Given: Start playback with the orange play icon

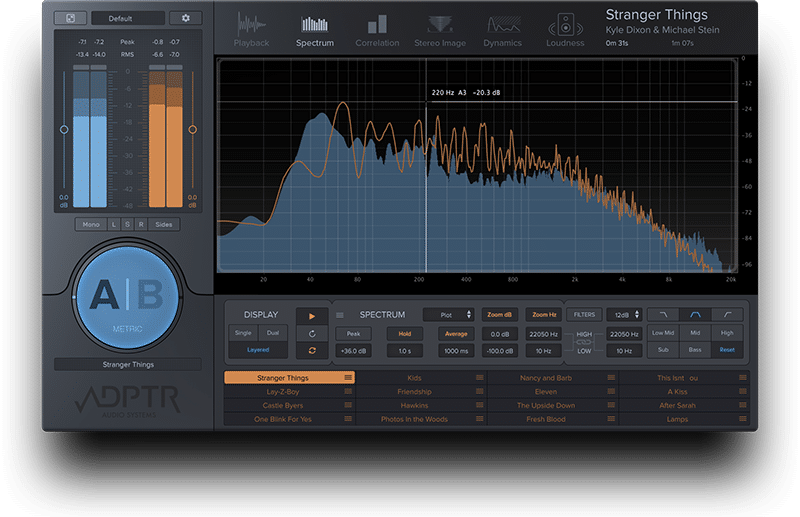Looking at the screenshot, I should [x=312, y=316].
